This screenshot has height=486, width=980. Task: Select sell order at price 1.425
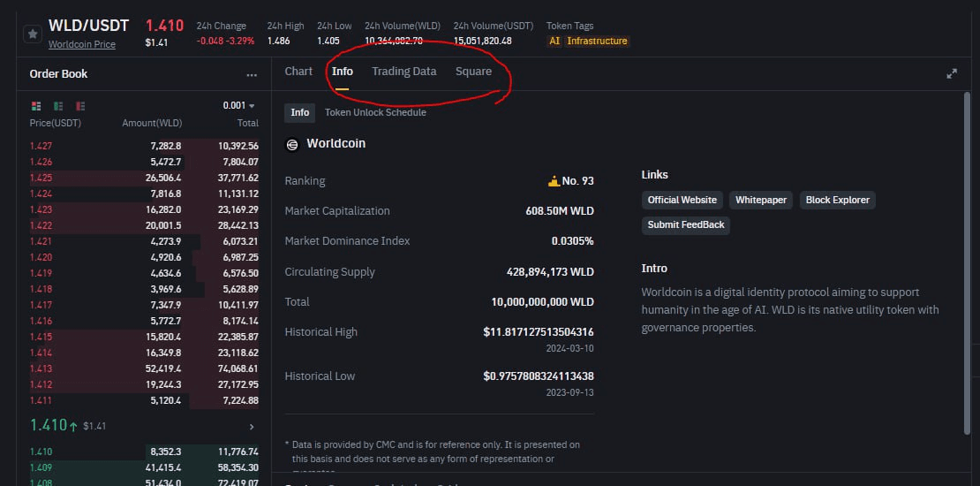[x=144, y=178]
